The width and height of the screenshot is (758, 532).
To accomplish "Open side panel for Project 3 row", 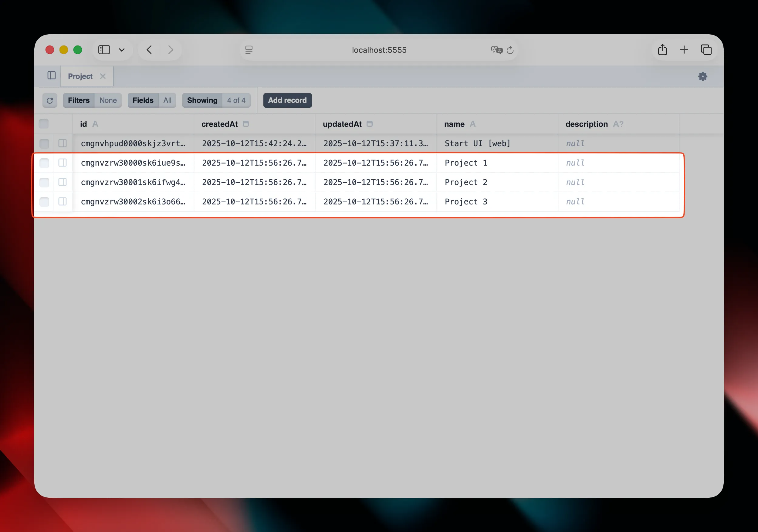I will point(63,202).
